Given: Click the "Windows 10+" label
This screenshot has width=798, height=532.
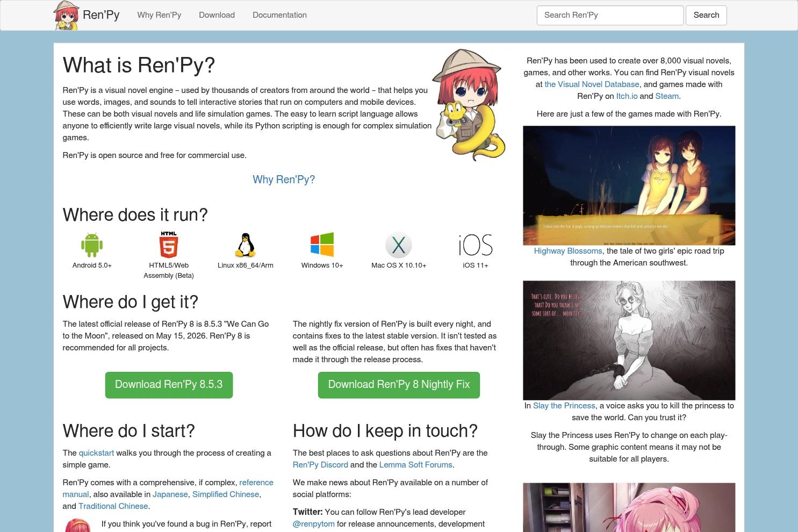Looking at the screenshot, I should [322, 265].
